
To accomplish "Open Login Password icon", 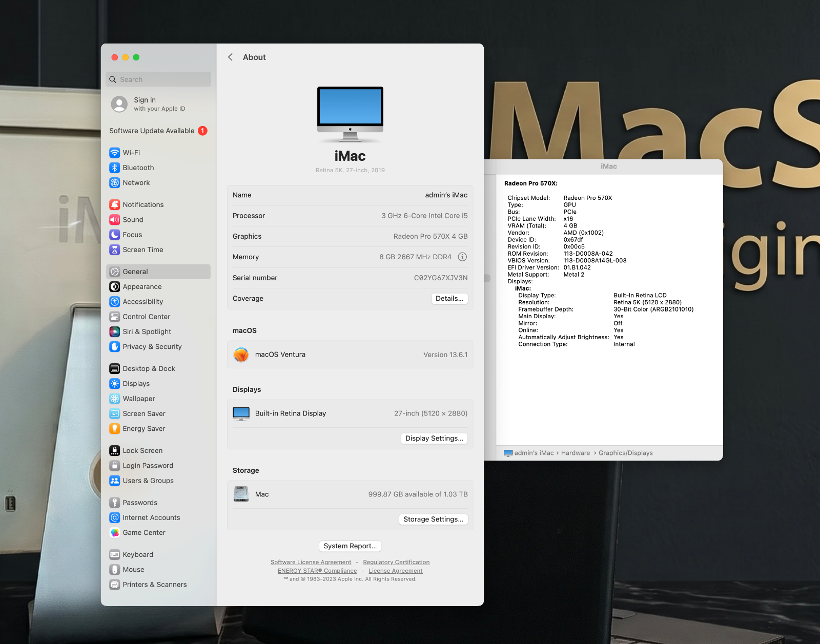I will pyautogui.click(x=115, y=466).
